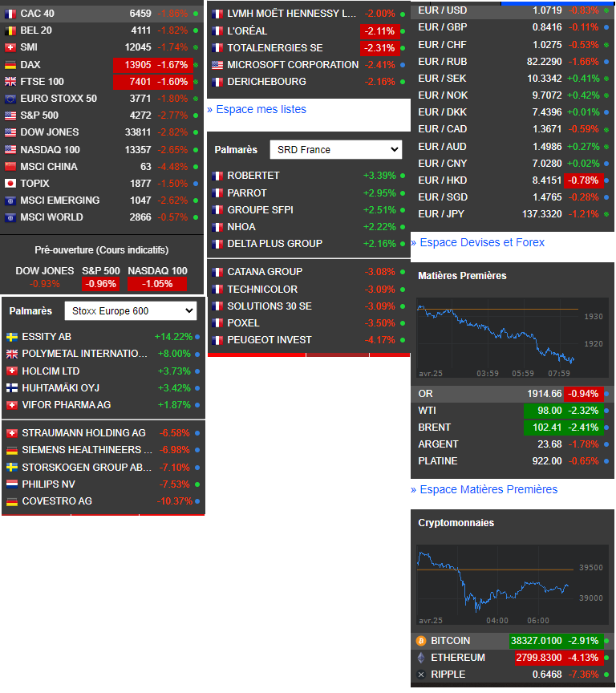Screen dimensions: 616x693
Task: Open the LVMH MOËT HENNESSY stock link
Action: point(292,14)
